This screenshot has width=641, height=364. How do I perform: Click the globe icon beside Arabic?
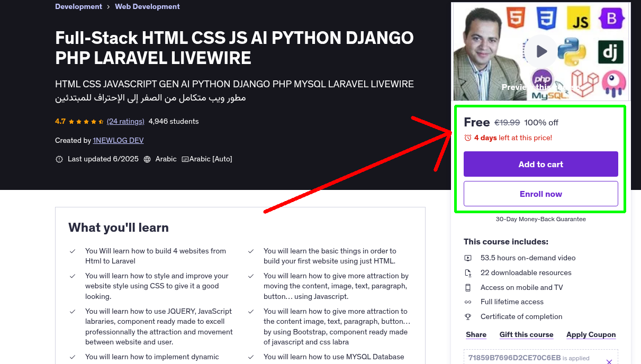tap(147, 159)
